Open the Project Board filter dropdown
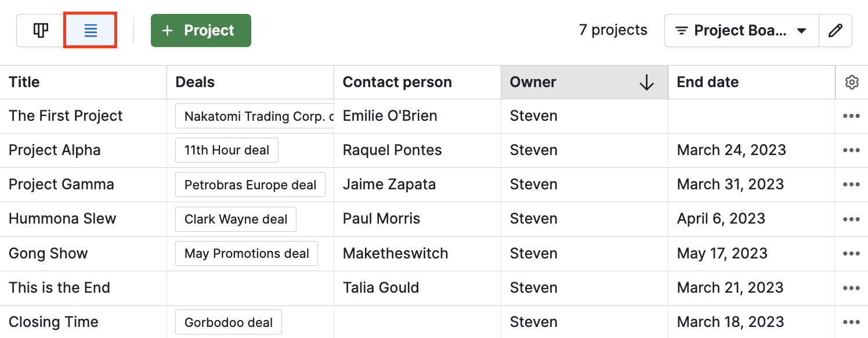This screenshot has width=868, height=338. point(742,31)
